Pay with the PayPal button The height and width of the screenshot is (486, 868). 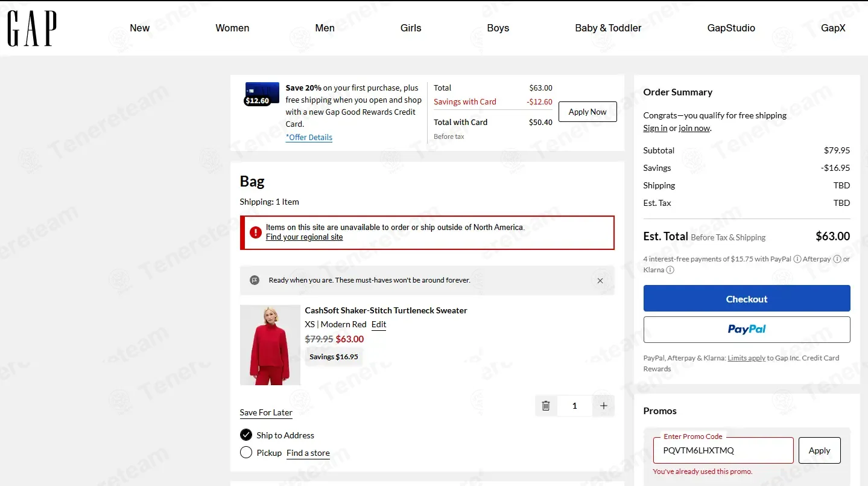[747, 330]
